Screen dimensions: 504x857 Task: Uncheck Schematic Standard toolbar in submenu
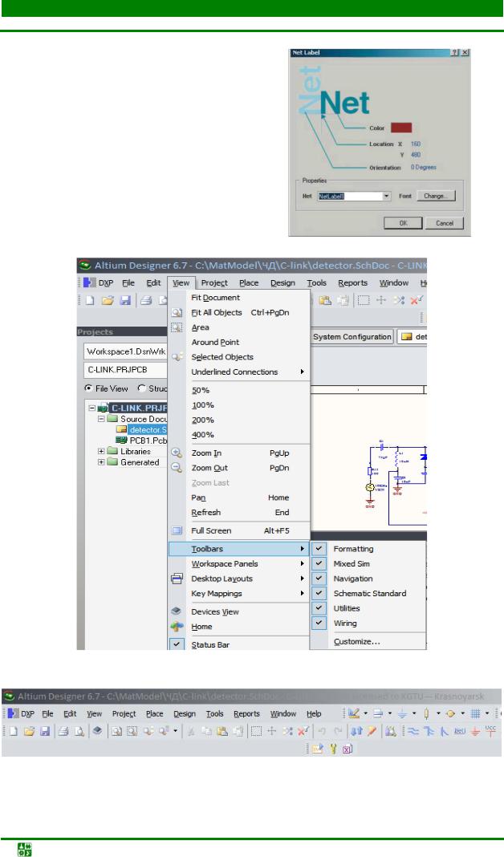point(319,593)
